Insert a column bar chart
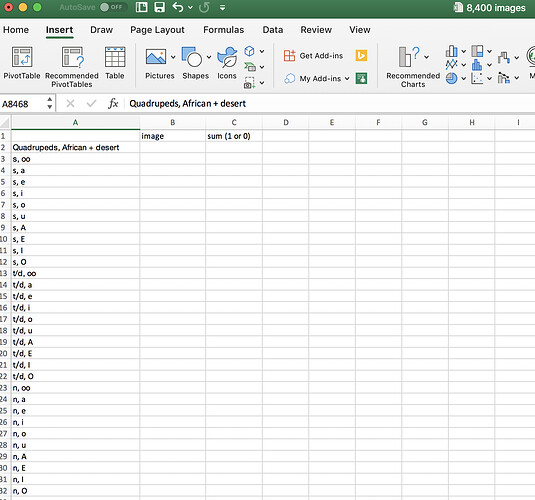 click(451, 51)
